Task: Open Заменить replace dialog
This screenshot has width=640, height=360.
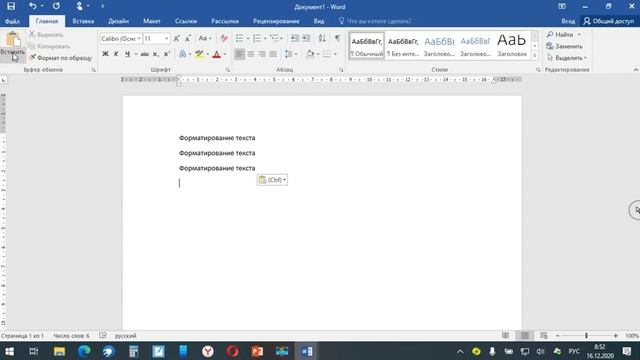Action: (x=564, y=46)
